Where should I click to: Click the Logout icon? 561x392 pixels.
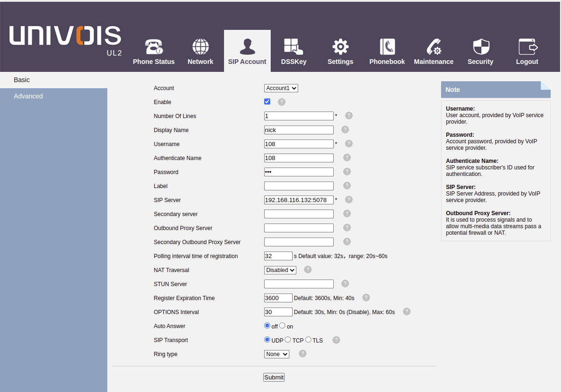(527, 47)
